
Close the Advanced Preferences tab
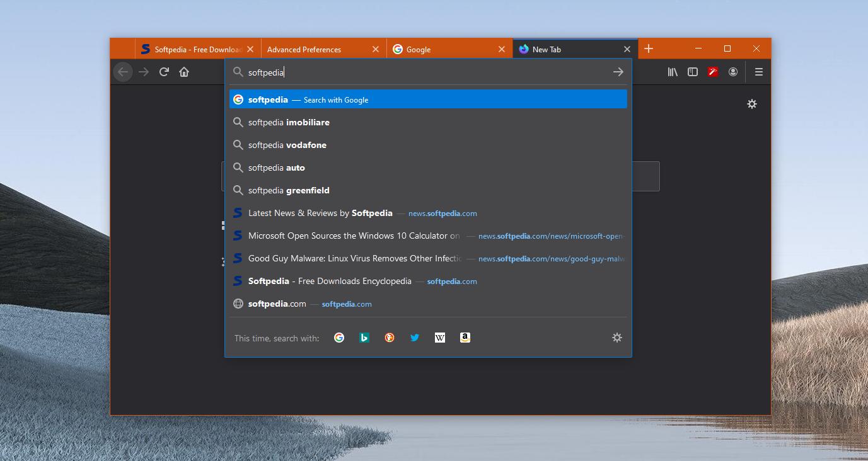(376, 49)
